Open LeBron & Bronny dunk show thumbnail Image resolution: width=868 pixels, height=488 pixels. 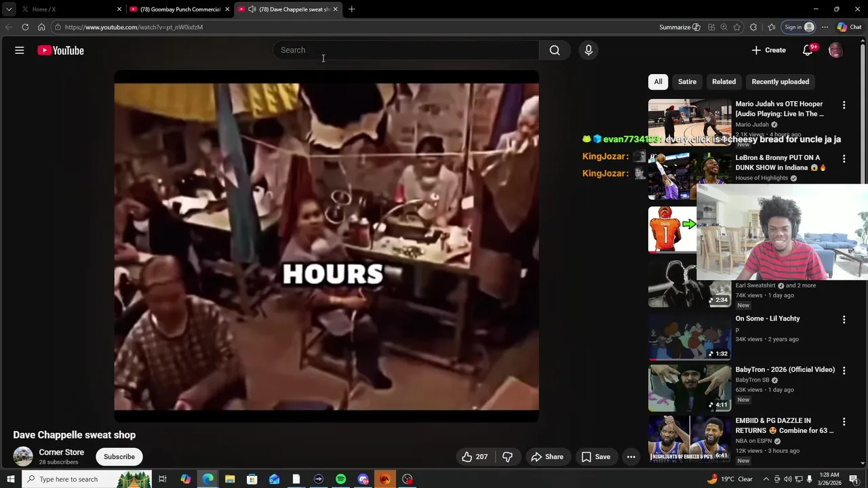click(x=690, y=176)
